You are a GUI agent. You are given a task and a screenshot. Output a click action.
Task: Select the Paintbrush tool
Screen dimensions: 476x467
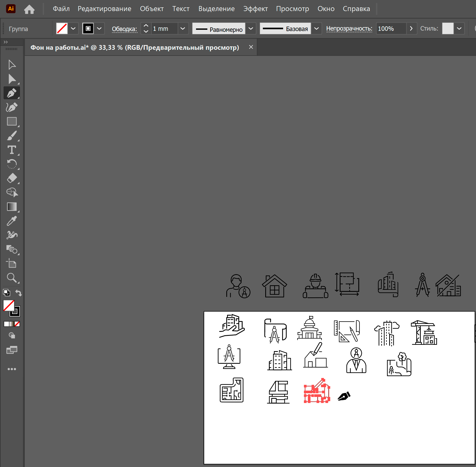[12, 136]
